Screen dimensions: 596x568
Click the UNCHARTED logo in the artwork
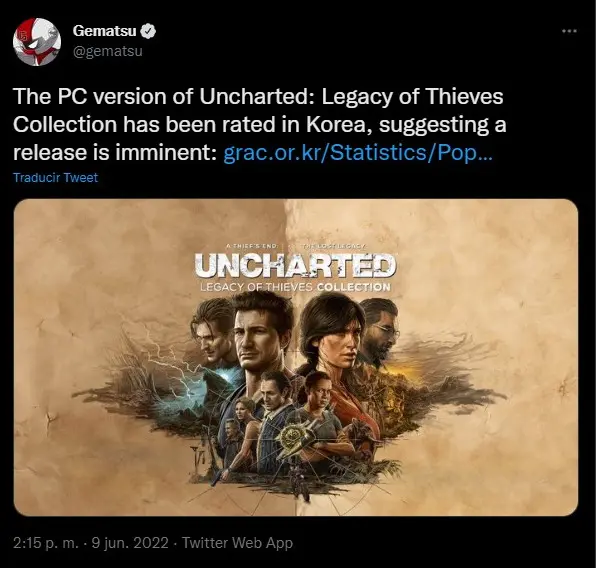(295, 265)
